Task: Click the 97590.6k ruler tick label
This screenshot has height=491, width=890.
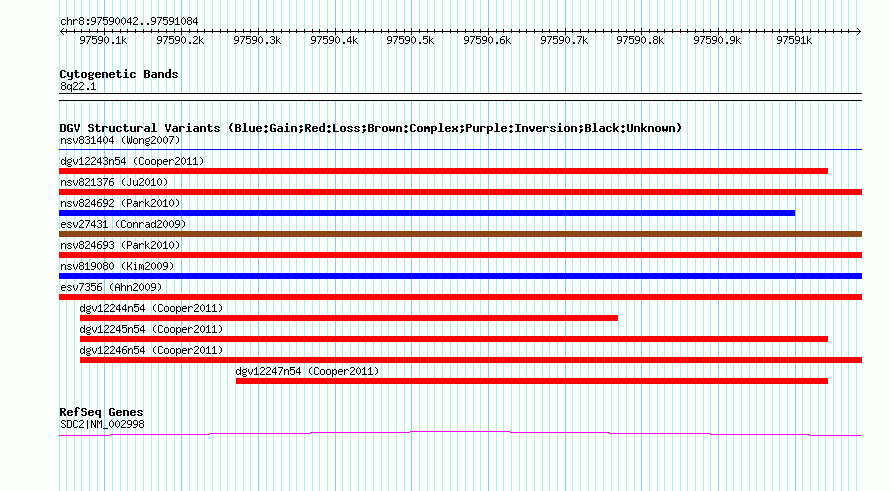Action: 488,40
